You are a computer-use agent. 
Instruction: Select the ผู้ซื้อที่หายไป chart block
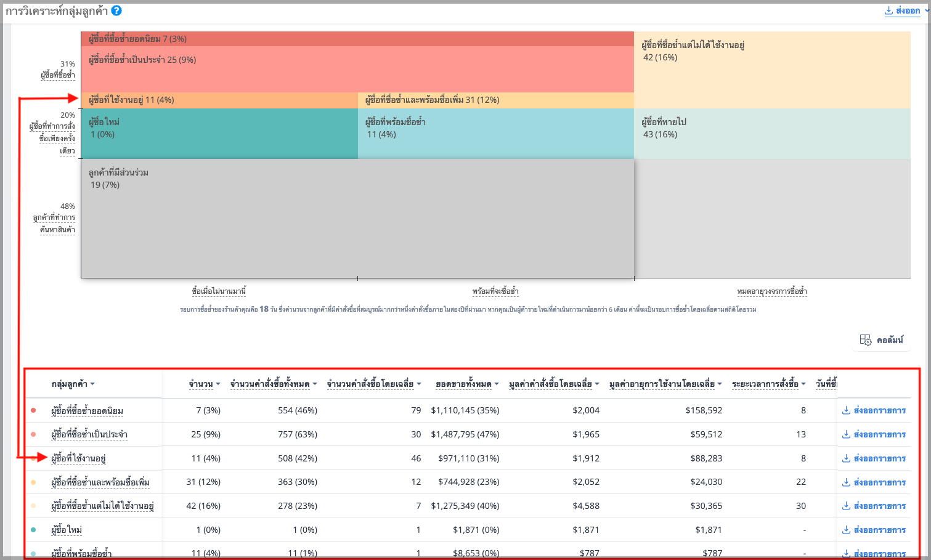point(772,134)
